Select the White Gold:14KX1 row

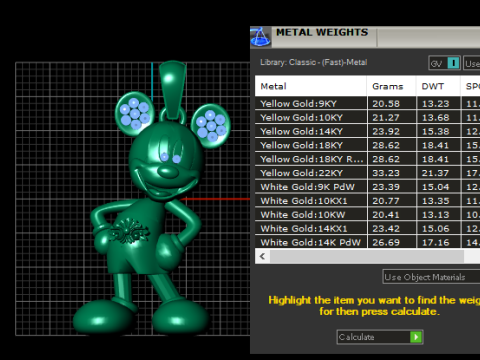click(368, 228)
